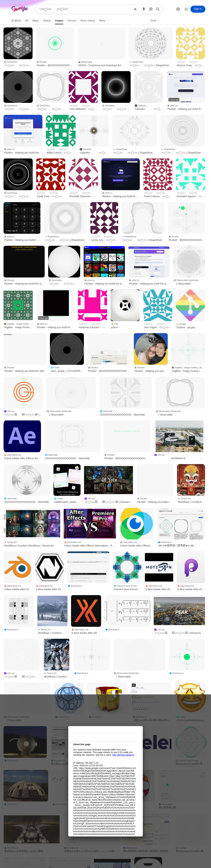Switch to the AI Mode tab
The width and height of the screenshot is (211, 868).
coord(16,21)
